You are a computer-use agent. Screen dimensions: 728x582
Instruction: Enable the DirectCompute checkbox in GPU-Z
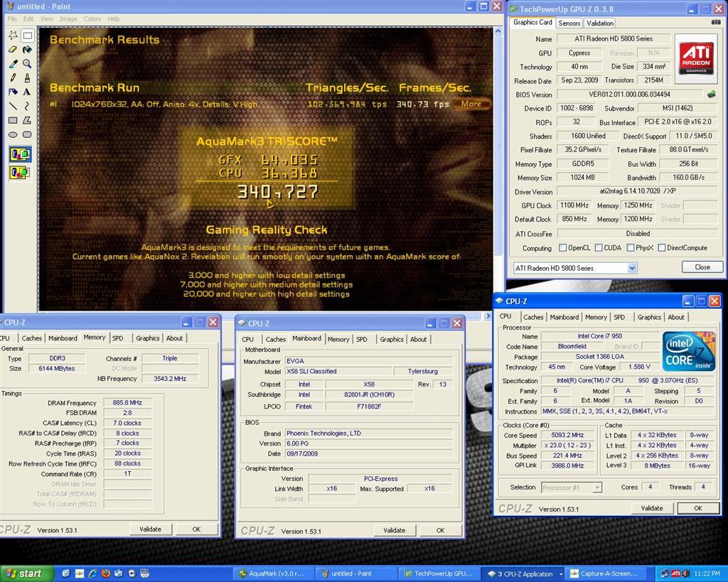click(x=662, y=248)
